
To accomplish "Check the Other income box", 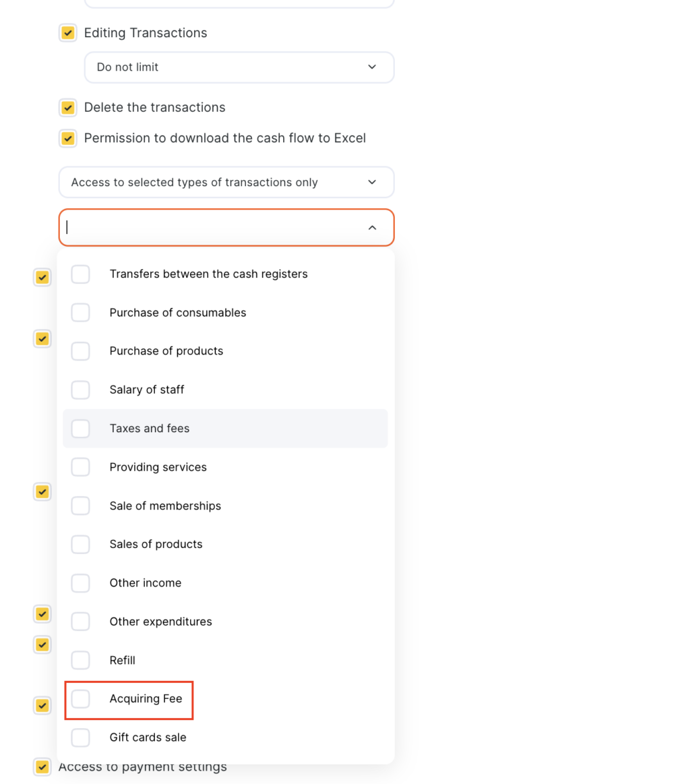I will [x=80, y=583].
